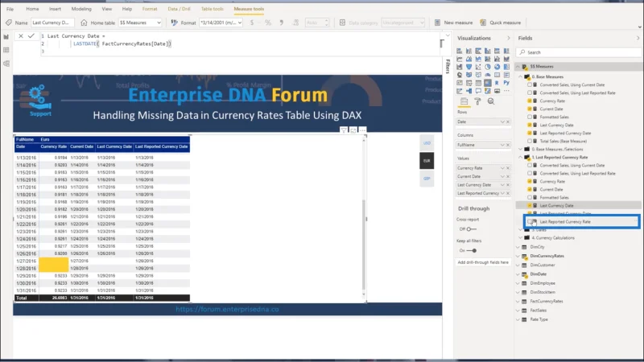
Task: Select the USD slicer button
Action: coord(427,143)
